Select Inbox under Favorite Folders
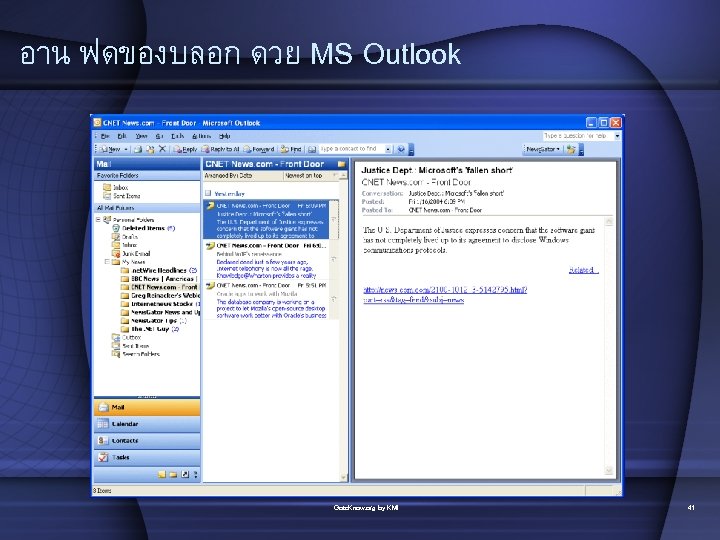This screenshot has height=540, width=720. click(x=116, y=187)
